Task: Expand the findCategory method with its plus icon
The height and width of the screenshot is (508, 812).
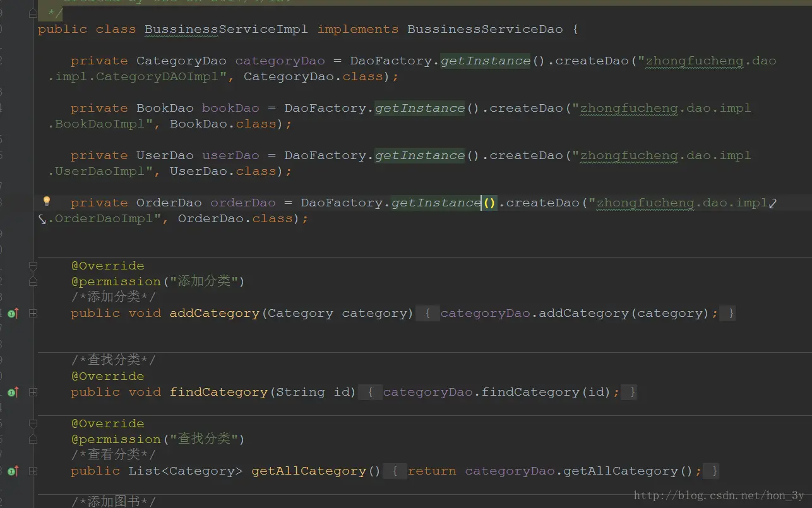Action: [x=33, y=392]
